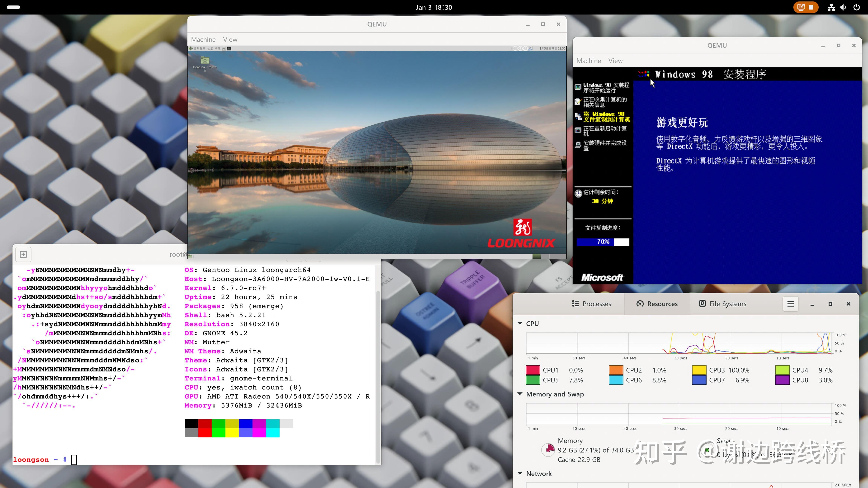The image size is (868, 488).
Task: Pick color for CPU1 red swatch
Action: coord(533,370)
